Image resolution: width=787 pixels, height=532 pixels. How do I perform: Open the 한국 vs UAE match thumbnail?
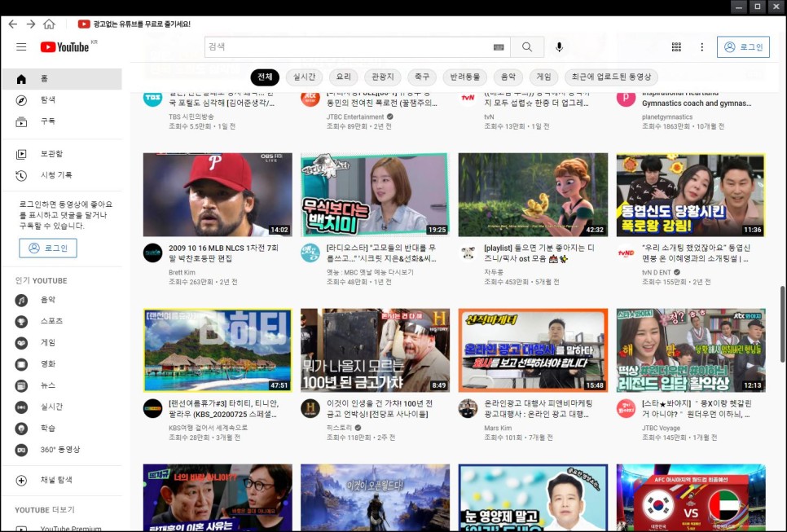pos(691,497)
